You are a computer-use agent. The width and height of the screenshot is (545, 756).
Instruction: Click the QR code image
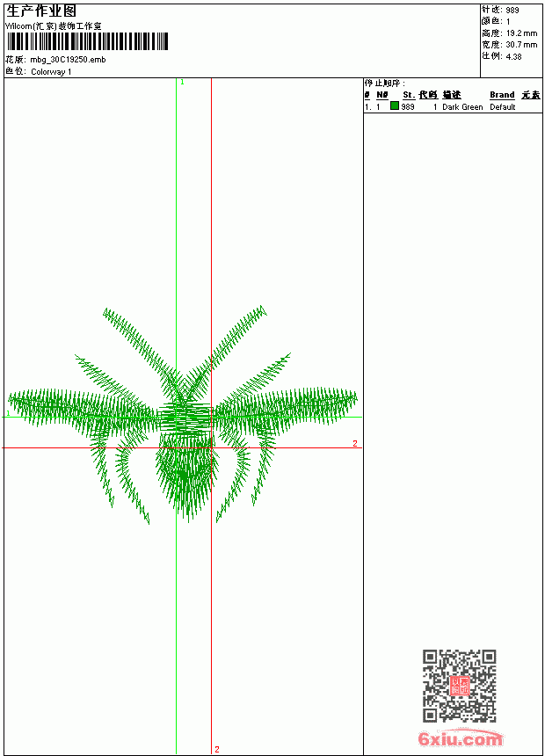460,686
